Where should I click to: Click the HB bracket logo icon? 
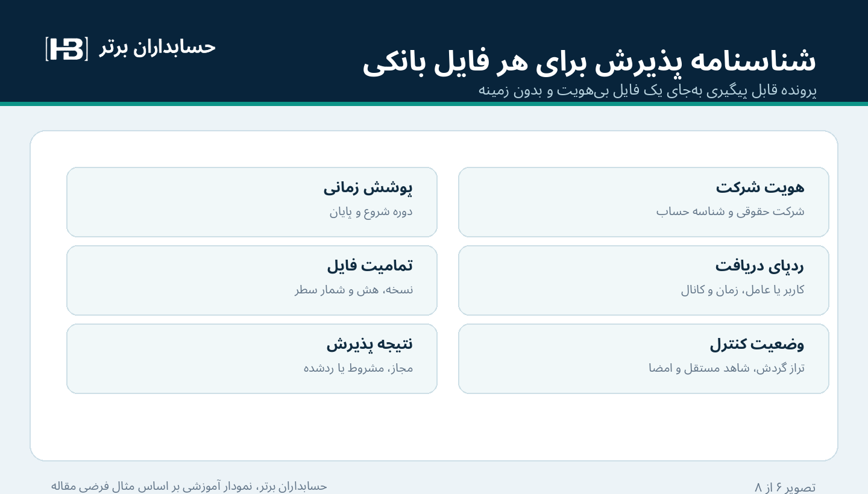67,49
